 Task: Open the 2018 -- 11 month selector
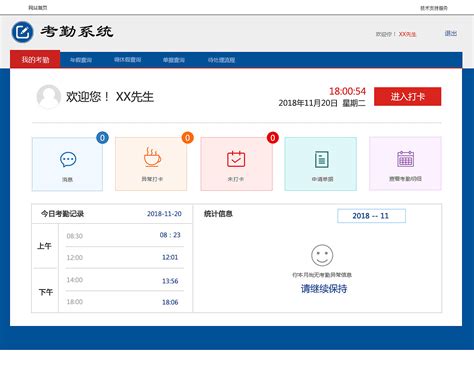pos(371,216)
